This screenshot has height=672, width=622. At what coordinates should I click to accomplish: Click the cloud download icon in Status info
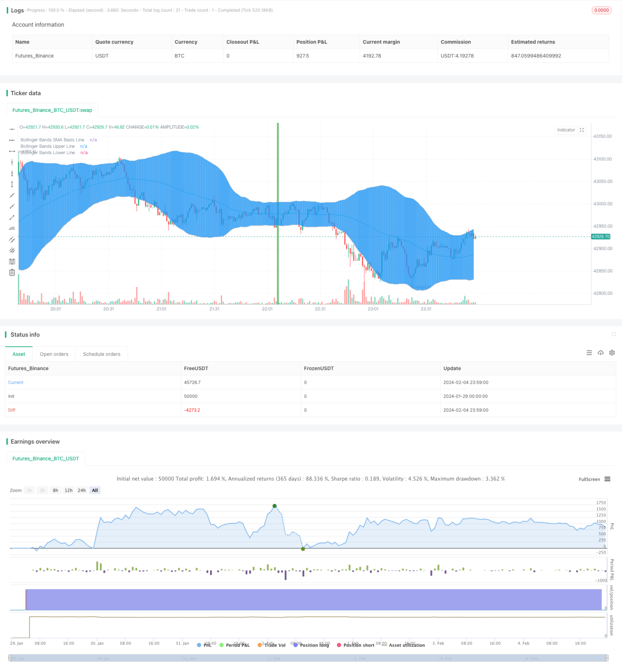tap(600, 353)
